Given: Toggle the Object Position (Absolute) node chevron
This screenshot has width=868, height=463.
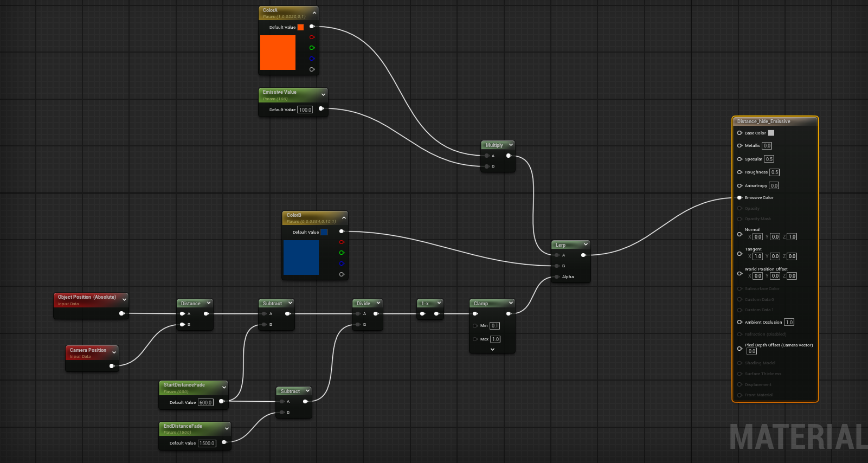Looking at the screenshot, I should pos(124,299).
